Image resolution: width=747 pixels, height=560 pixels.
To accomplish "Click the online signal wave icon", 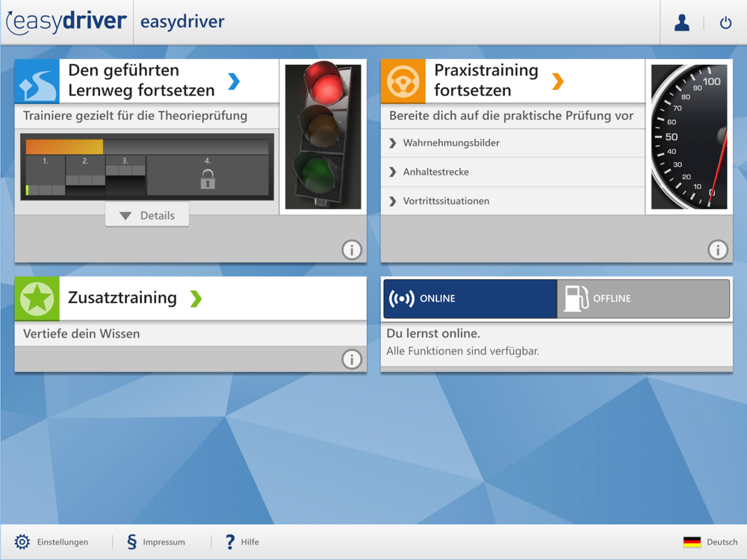I will click(x=401, y=299).
